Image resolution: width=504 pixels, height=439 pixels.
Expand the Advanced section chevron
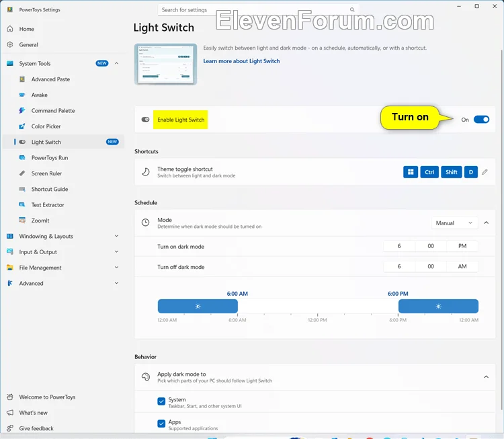pyautogui.click(x=117, y=283)
